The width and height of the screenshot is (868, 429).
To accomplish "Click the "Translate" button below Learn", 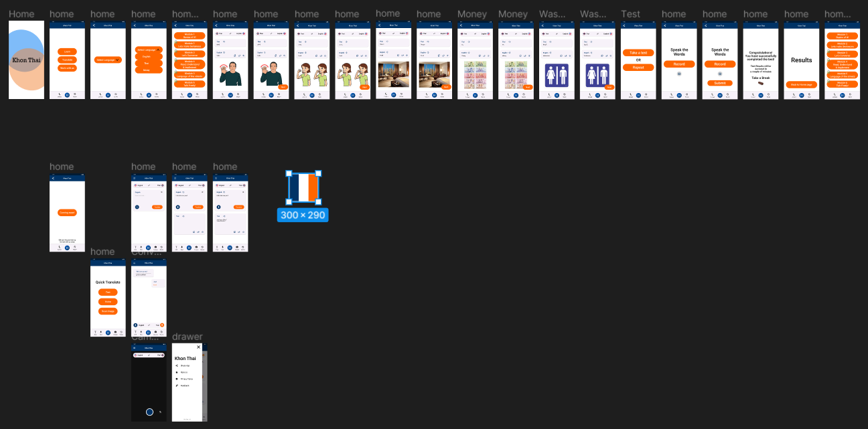I will tap(67, 60).
